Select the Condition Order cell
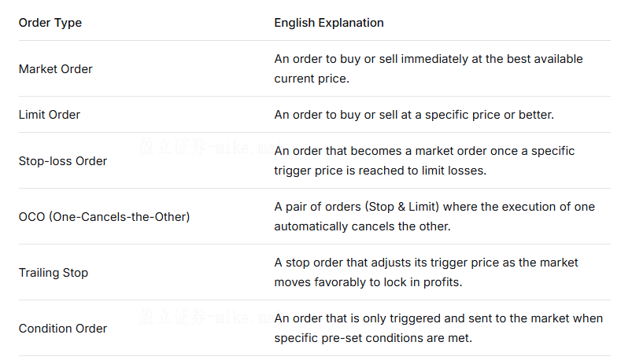Screen dimensions: 621x364 (63, 329)
